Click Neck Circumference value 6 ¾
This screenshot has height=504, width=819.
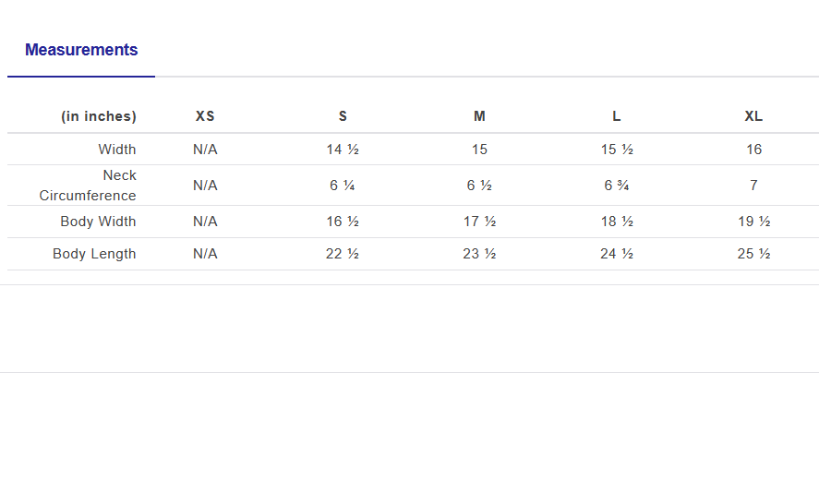tap(616, 186)
